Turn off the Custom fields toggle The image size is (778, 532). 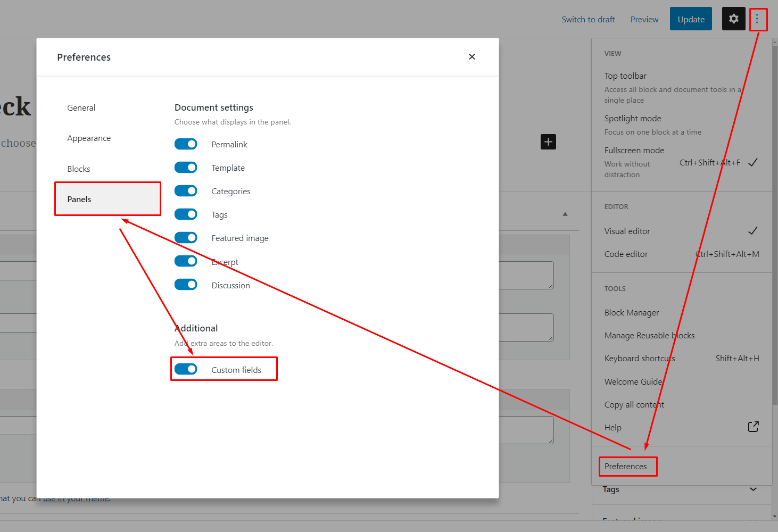point(186,369)
